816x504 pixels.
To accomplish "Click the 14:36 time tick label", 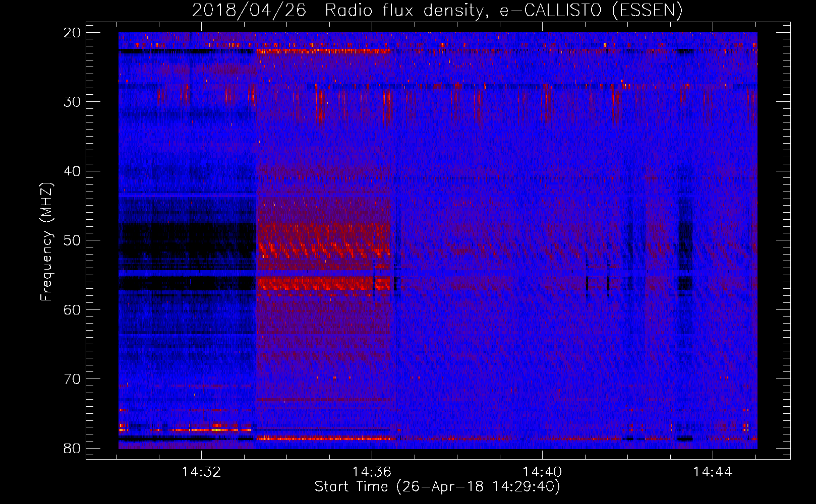I will point(372,472).
